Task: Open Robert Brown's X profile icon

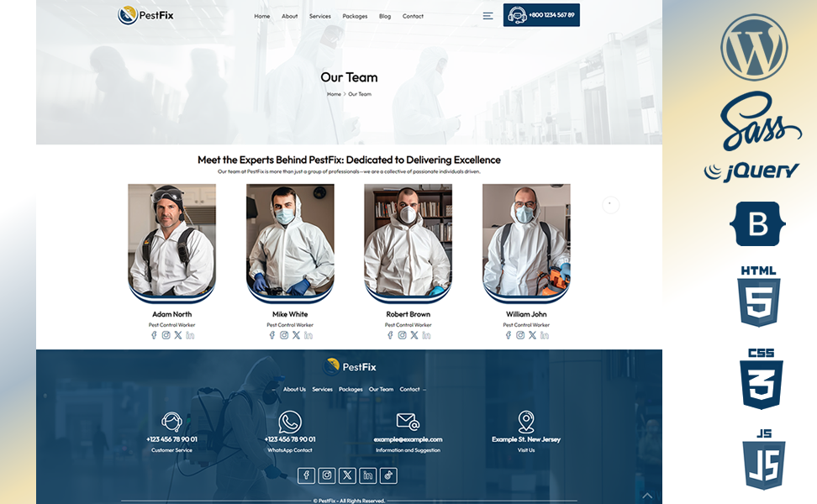Action: coord(414,335)
